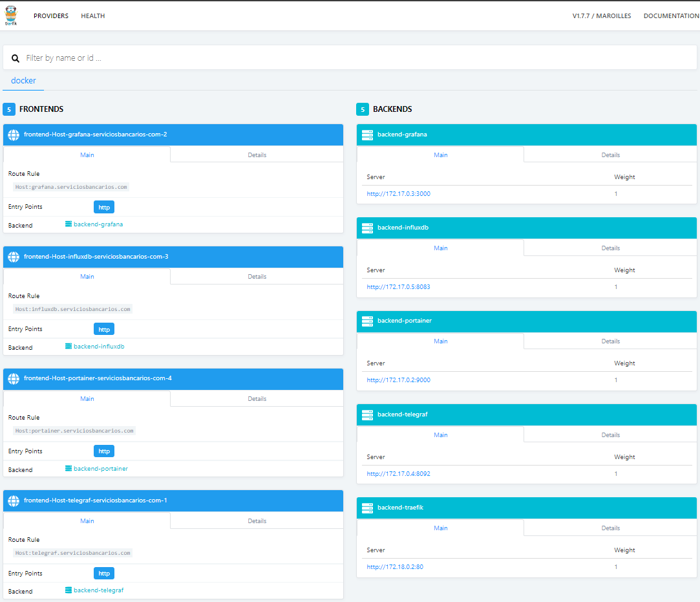Click http entry point of grafana frontend

(104, 207)
